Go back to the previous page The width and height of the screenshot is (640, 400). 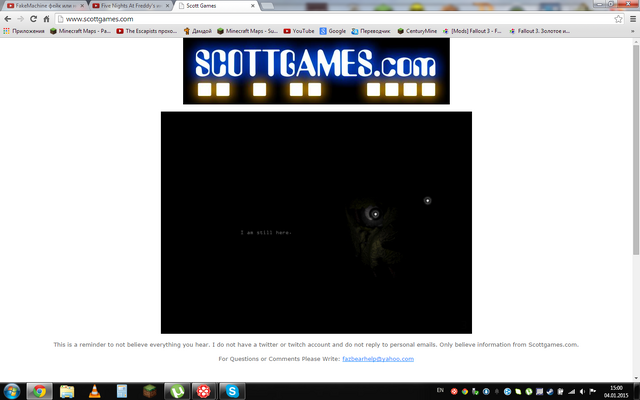click(x=8, y=19)
